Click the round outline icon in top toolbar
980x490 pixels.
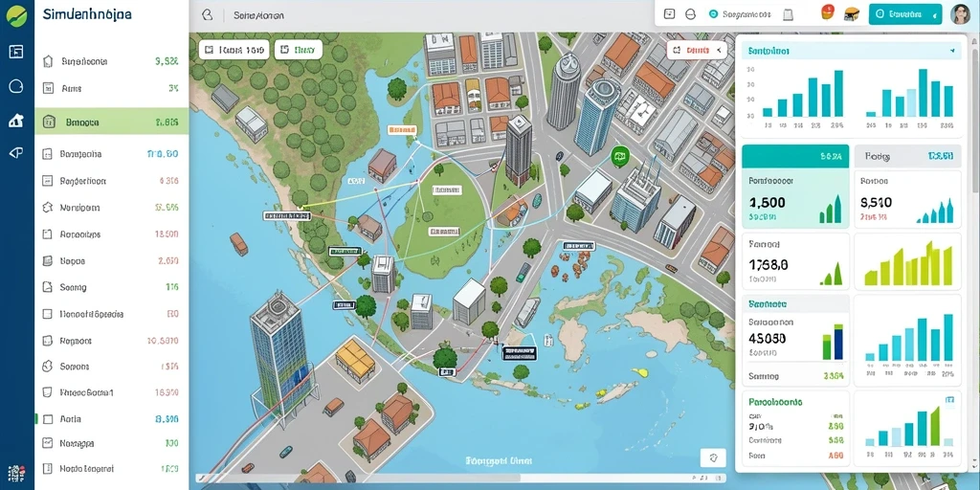(691, 13)
